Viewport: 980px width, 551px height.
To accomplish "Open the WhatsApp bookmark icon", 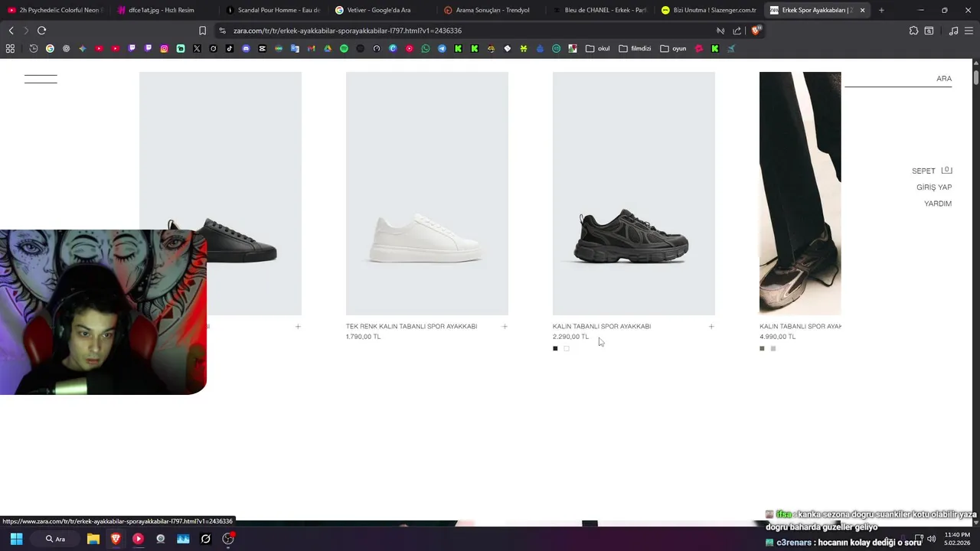I will click(426, 48).
